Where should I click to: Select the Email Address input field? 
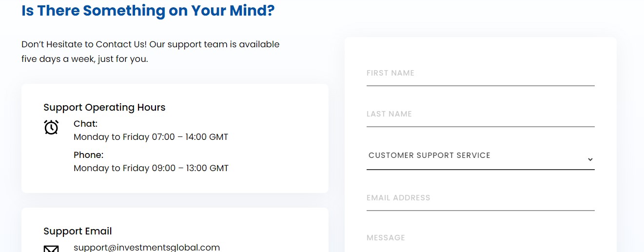(480, 198)
